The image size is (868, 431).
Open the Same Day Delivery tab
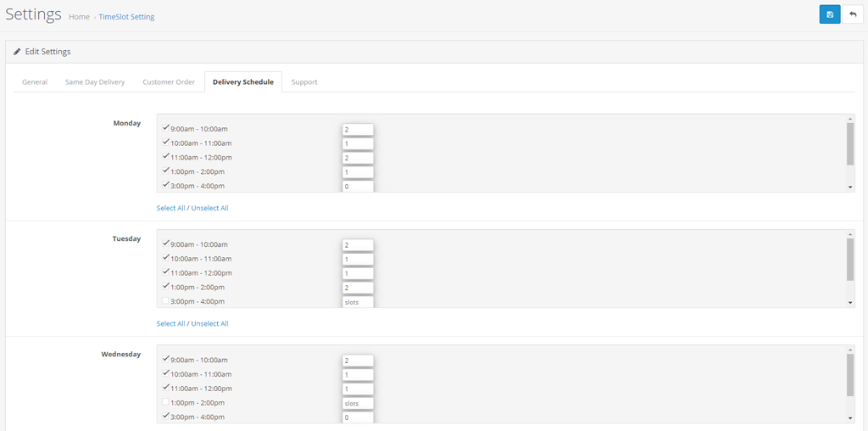tap(95, 82)
